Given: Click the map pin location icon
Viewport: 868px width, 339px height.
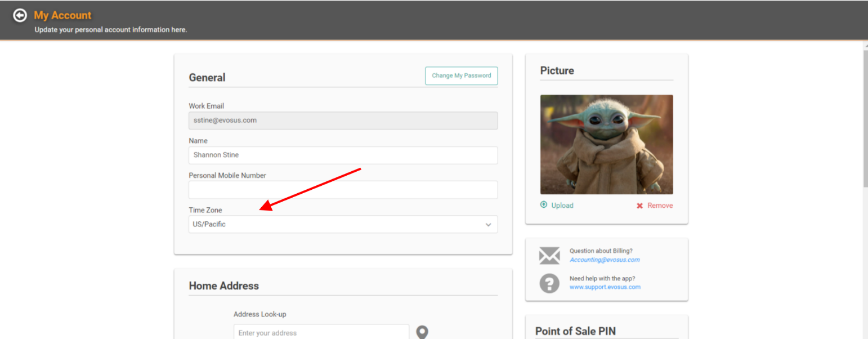Looking at the screenshot, I should click(x=422, y=332).
